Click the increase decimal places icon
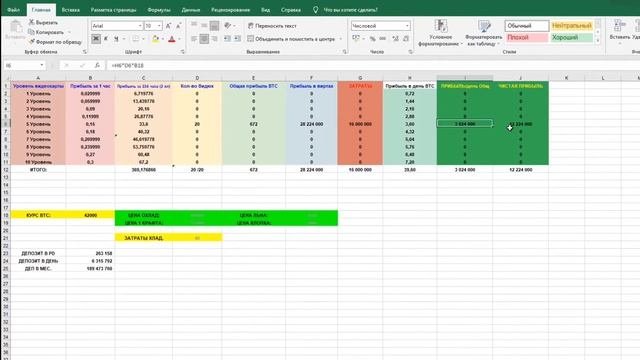 pos(396,39)
